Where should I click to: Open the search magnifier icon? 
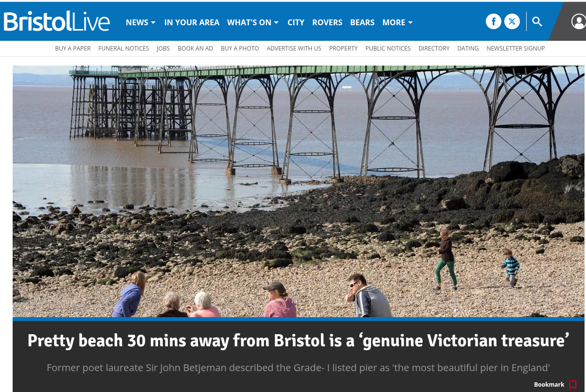pos(537,21)
